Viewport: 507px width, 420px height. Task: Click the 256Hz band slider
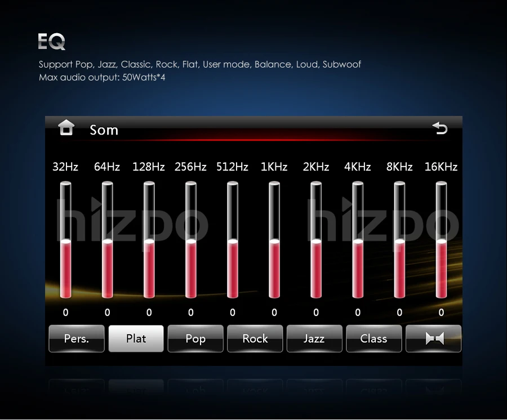tap(191, 240)
